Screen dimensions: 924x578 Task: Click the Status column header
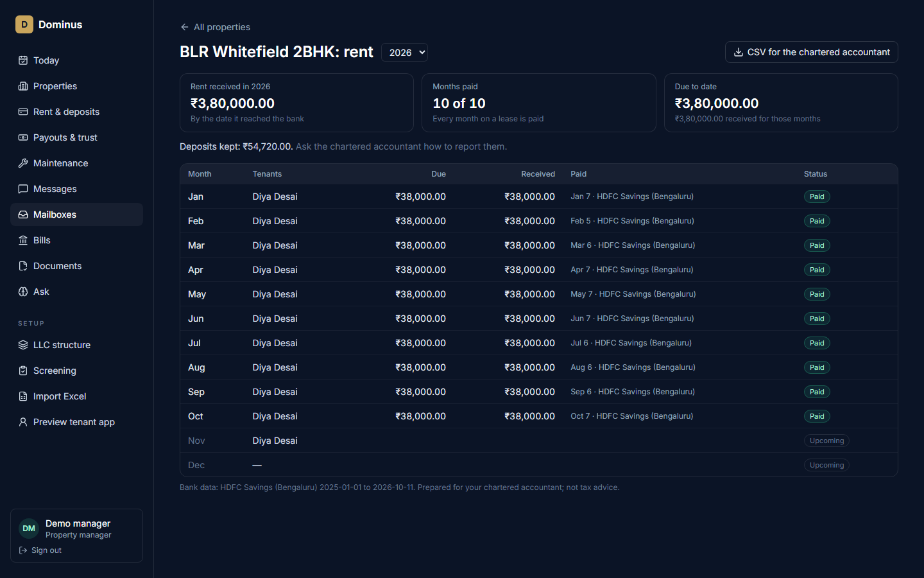coord(816,174)
